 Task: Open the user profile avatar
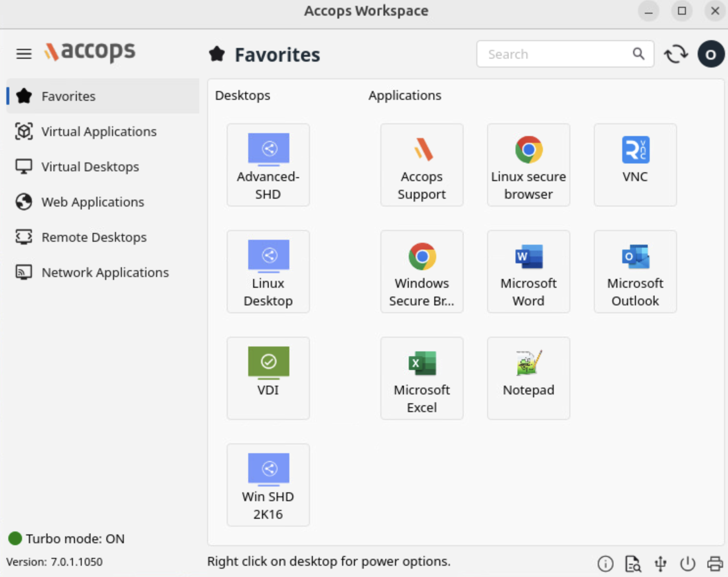(x=710, y=54)
